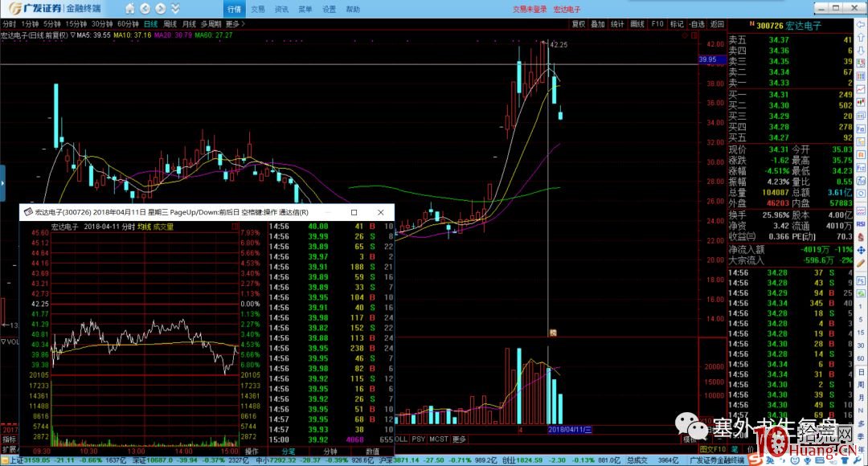
Task: Click the 创业 index in status bar
Action: [510, 460]
